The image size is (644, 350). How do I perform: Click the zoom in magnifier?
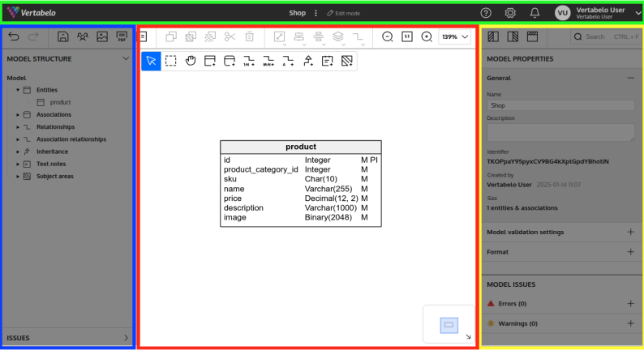(427, 36)
